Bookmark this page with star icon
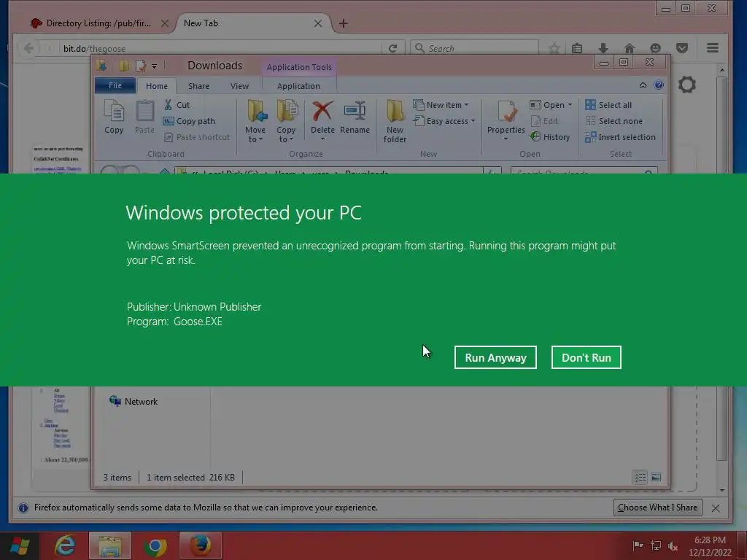747x560 pixels. (x=554, y=48)
